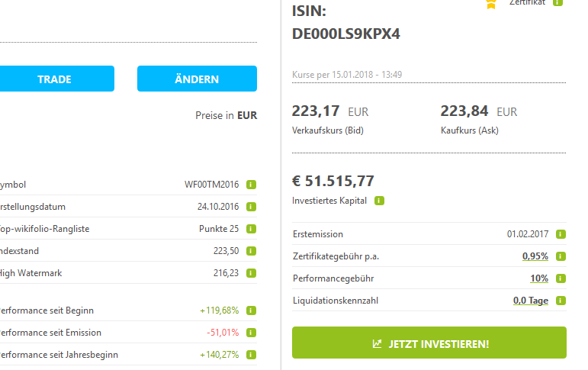Click info icon for Performance seit Beginn
The height and width of the screenshot is (370, 588).
pos(251,310)
